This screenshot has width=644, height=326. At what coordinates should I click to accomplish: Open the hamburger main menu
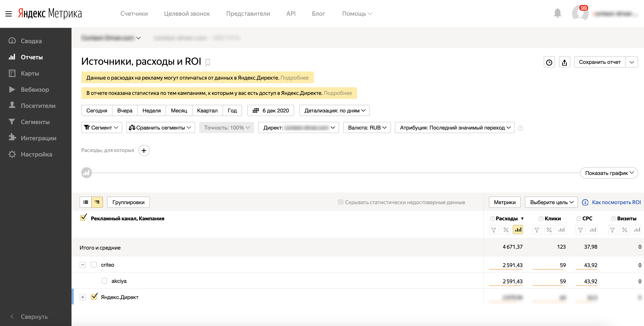point(9,14)
